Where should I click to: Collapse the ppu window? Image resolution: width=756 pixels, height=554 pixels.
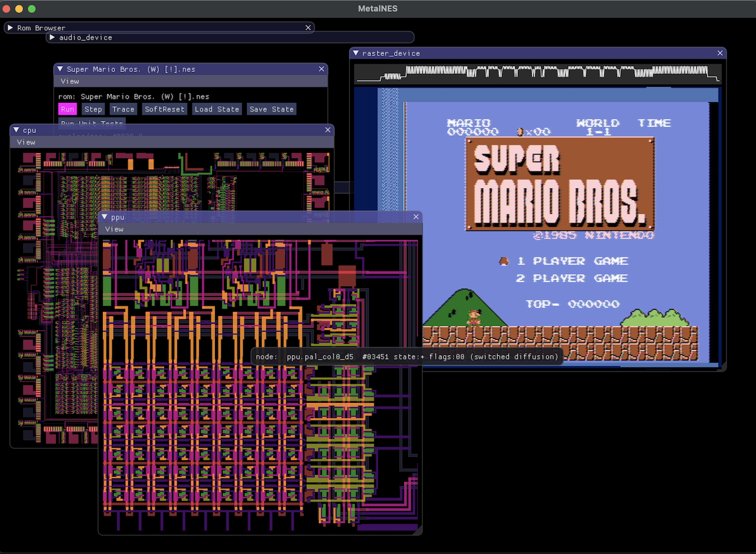pyautogui.click(x=103, y=217)
